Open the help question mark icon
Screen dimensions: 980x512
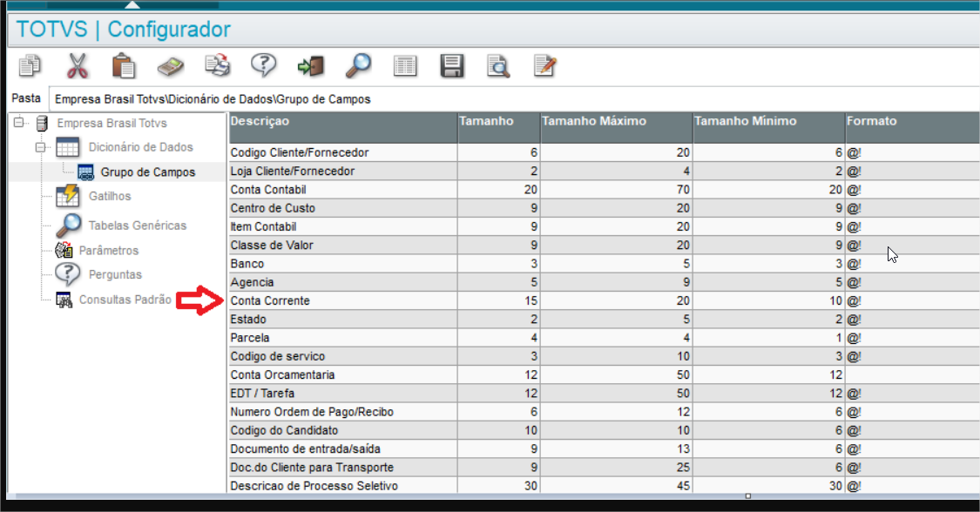click(264, 65)
